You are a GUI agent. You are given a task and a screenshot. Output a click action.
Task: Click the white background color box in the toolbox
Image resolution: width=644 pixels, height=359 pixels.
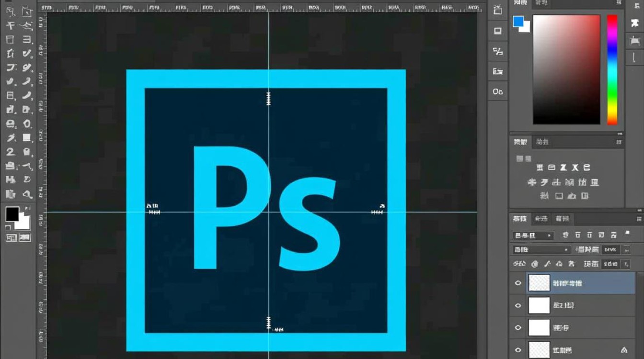[23, 223]
